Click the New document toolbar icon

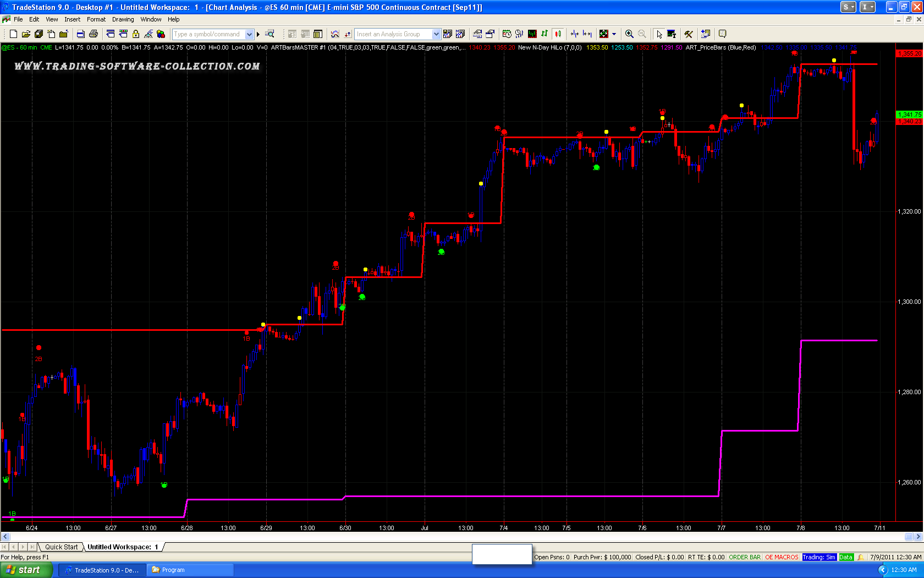point(14,34)
